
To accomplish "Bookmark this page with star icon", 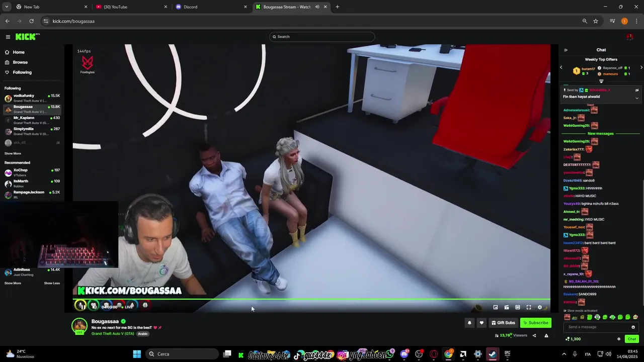I will pos(596,21).
